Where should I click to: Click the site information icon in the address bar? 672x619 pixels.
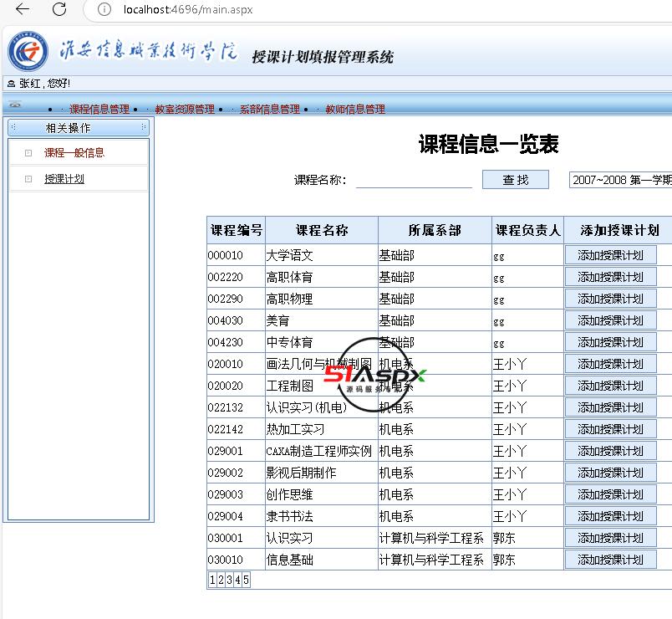104,9
